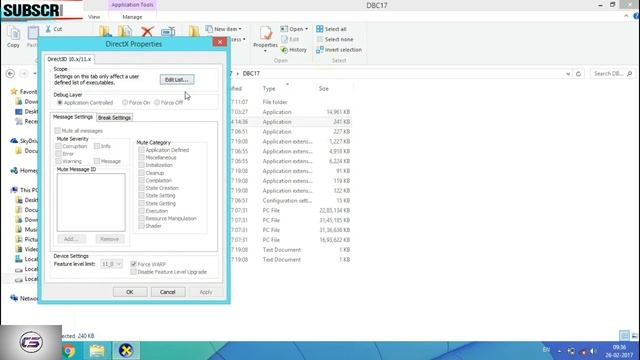The width and height of the screenshot is (640, 360).
Task: Open Favorites in Explorer navigation pane
Action: tap(24, 91)
